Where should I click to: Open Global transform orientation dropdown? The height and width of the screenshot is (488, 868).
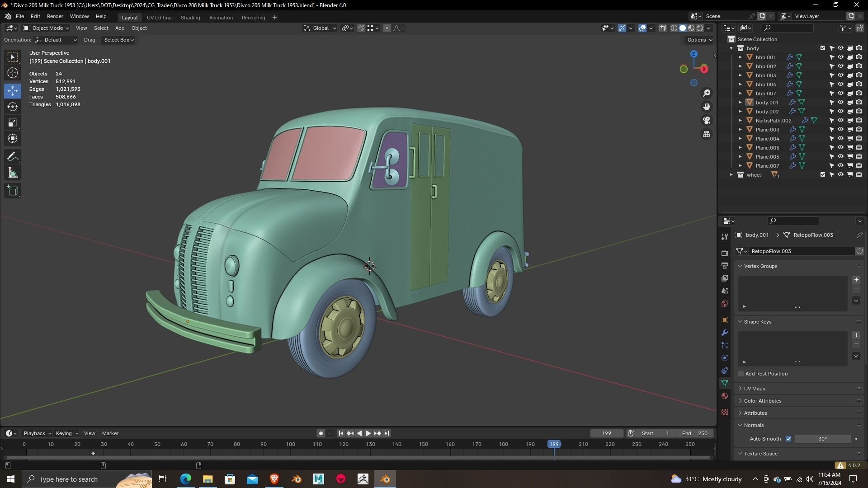point(320,28)
